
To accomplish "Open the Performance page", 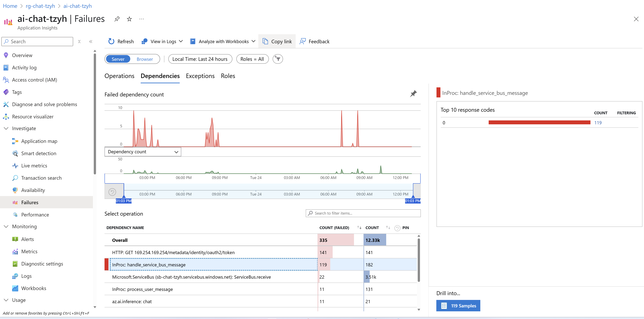I will [x=35, y=215].
